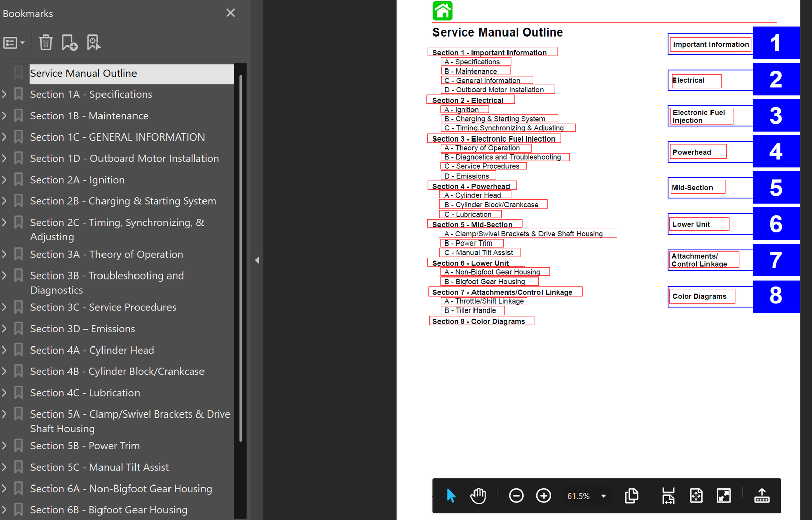Add a new bookmark
Image resolution: width=812 pixels, height=520 pixels.
pos(70,43)
